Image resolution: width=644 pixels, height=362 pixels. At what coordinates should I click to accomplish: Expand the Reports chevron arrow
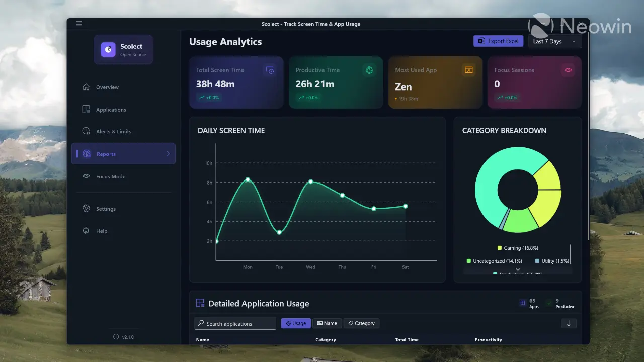(x=168, y=154)
